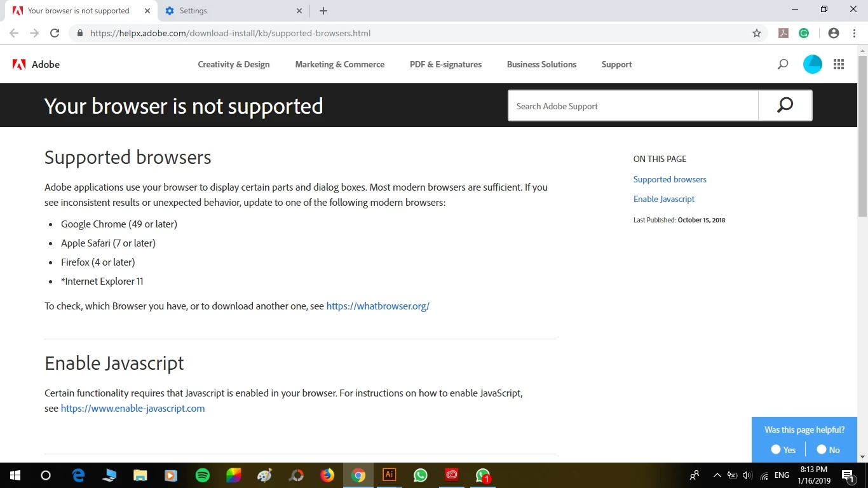Image resolution: width=868 pixels, height=488 pixels.
Task: Click the browser address bar URL
Action: 230,33
